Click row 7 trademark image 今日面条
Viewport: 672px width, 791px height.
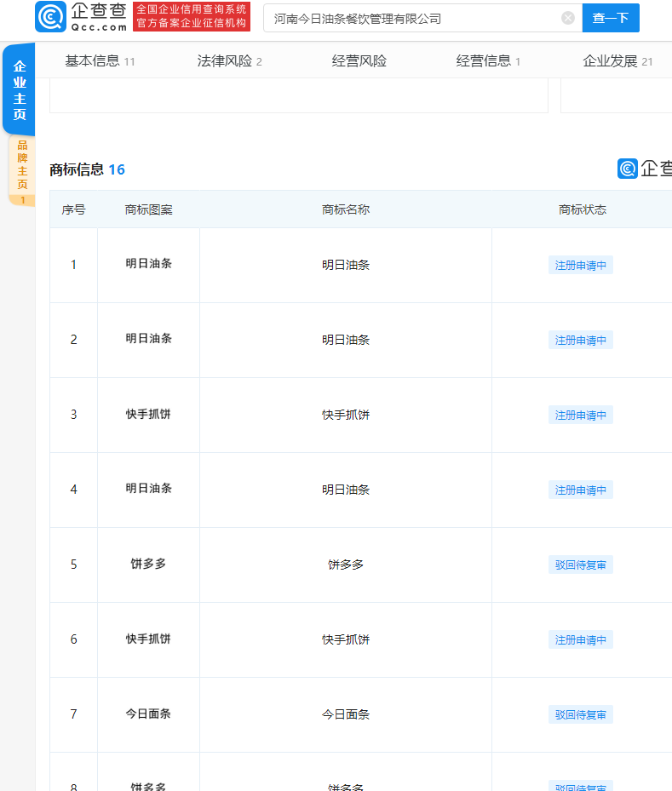click(x=148, y=714)
